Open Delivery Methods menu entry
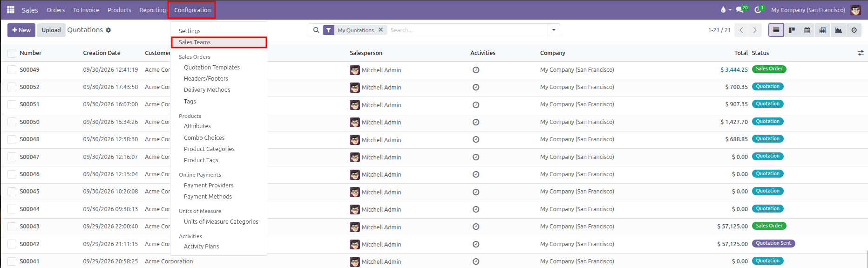 click(x=218, y=90)
